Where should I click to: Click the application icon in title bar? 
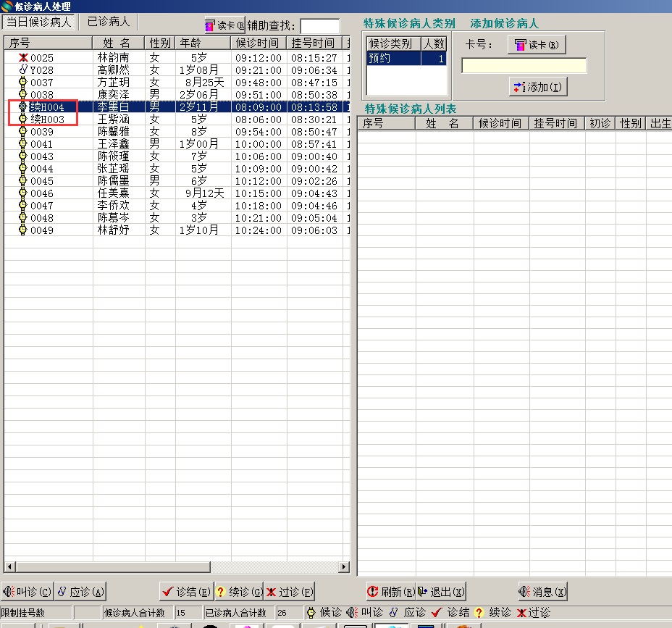(7, 7)
